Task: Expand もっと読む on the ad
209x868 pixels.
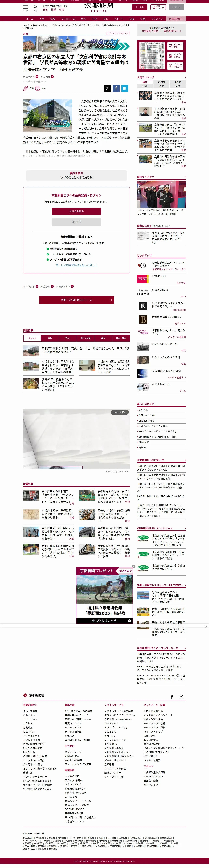Action: click(x=120, y=412)
